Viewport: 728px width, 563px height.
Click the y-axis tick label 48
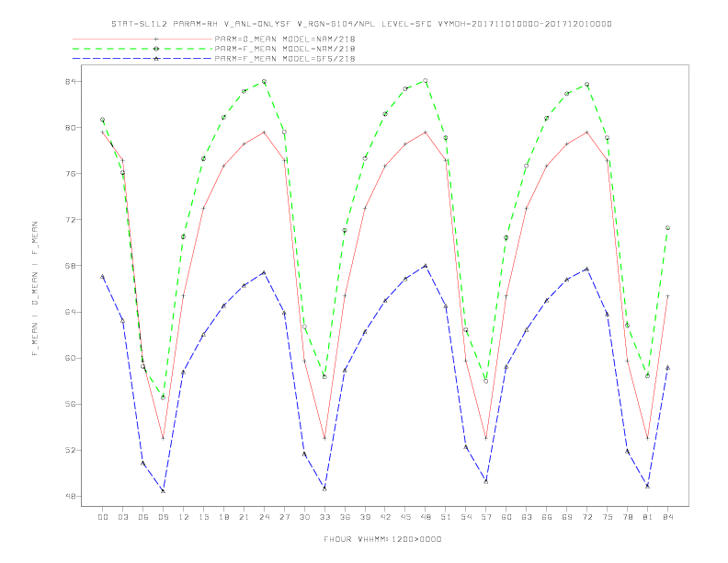tap(70, 497)
